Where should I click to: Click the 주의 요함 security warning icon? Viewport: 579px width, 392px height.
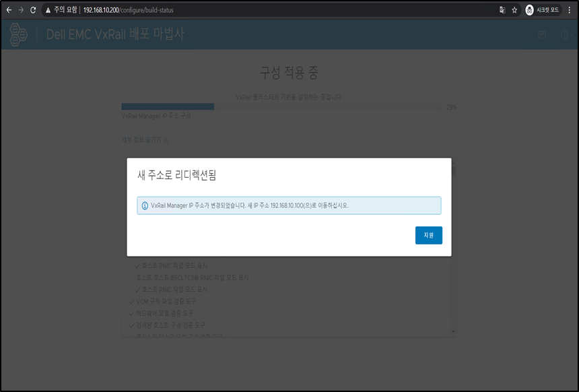click(48, 10)
